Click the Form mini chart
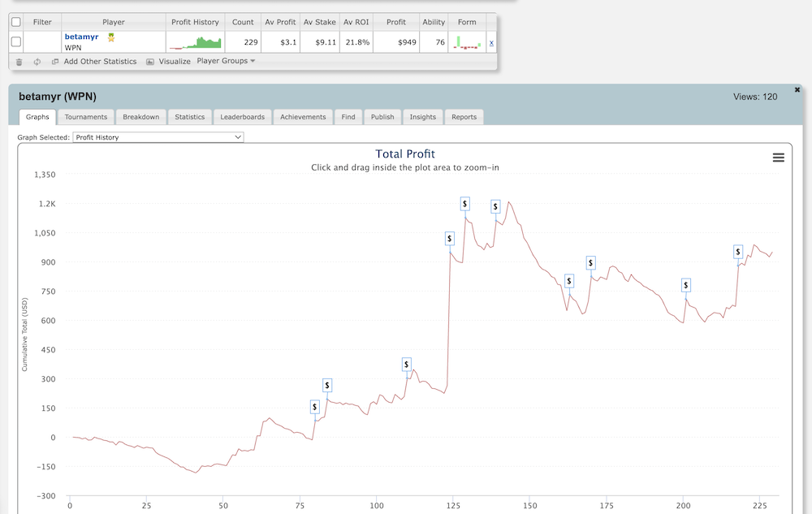The height and width of the screenshot is (514, 812). [x=467, y=42]
